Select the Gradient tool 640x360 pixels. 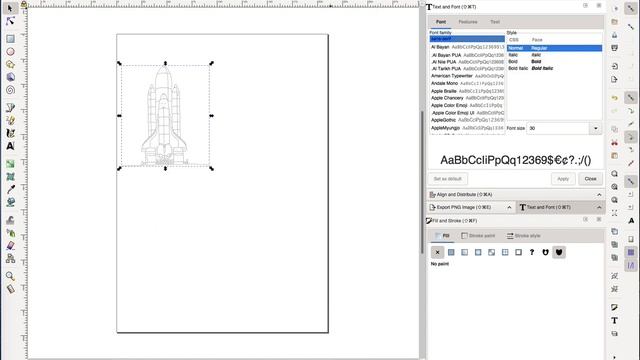pos(10,164)
